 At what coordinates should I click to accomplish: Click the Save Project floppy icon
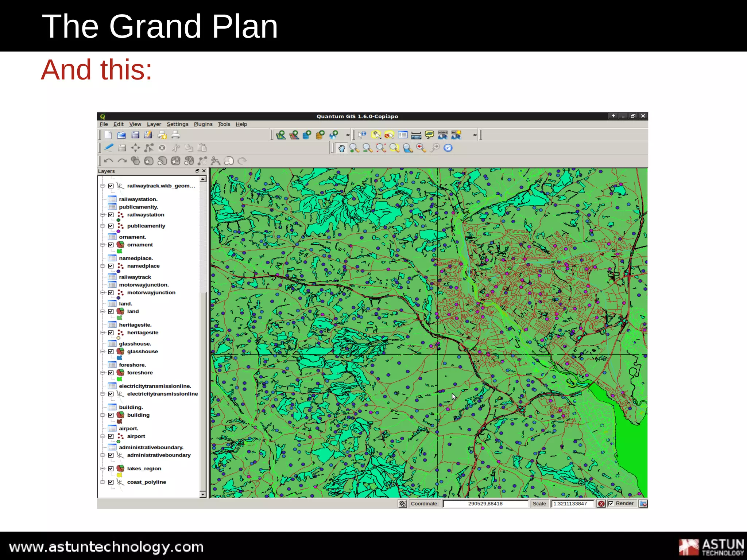coord(135,135)
